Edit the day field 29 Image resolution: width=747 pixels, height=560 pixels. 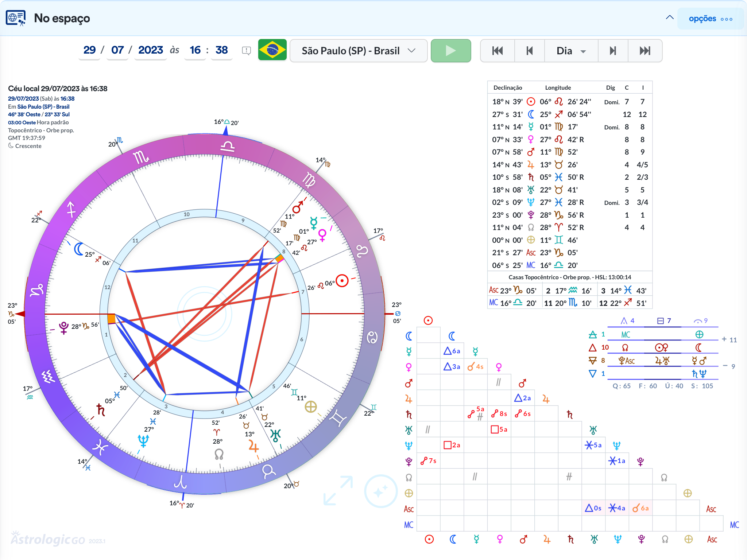89,50
